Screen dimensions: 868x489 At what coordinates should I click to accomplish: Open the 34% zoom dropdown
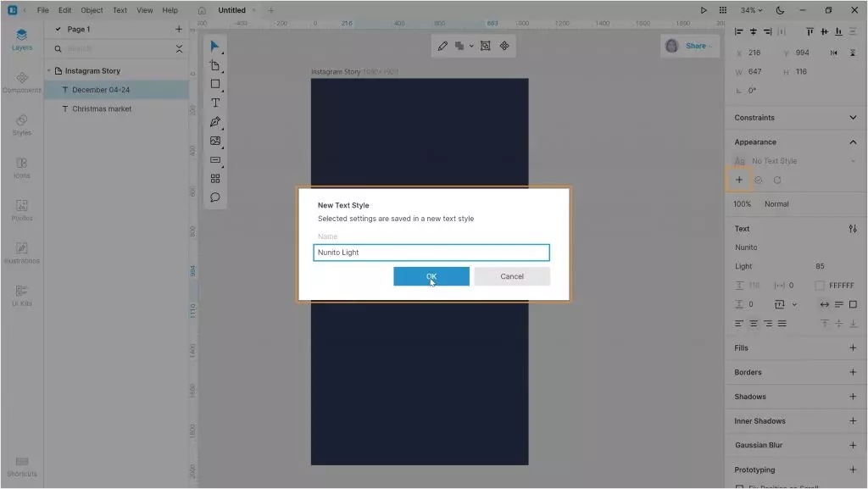point(751,10)
